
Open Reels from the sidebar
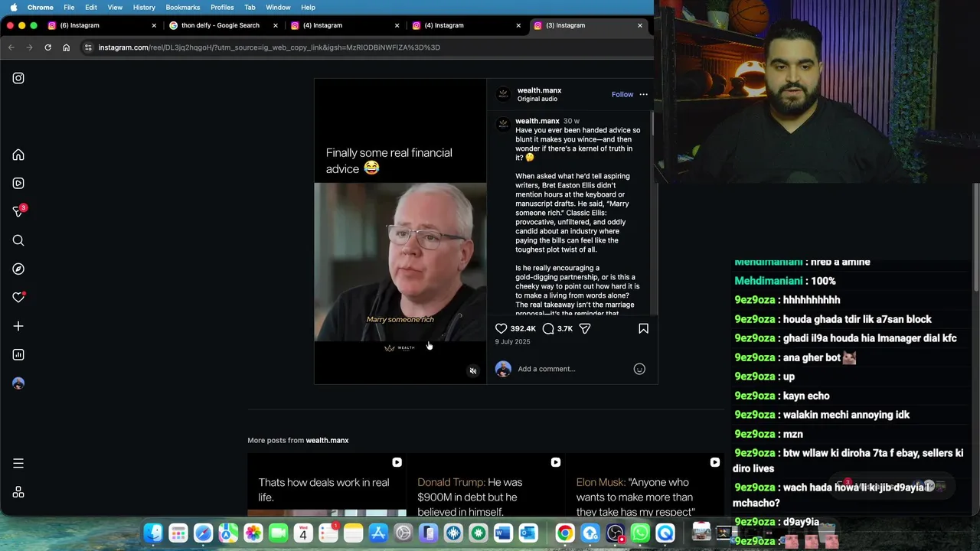point(18,183)
